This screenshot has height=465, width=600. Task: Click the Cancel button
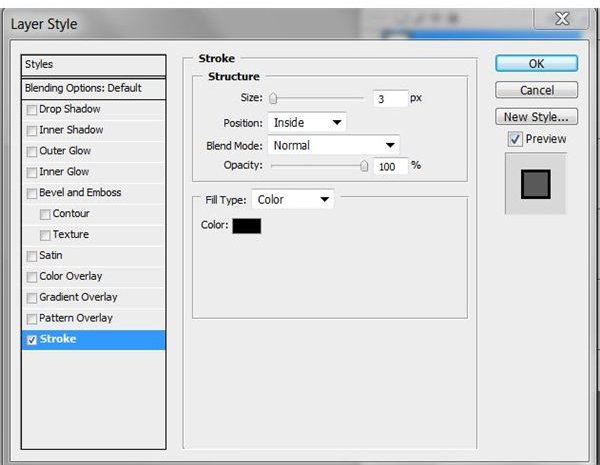point(536,90)
